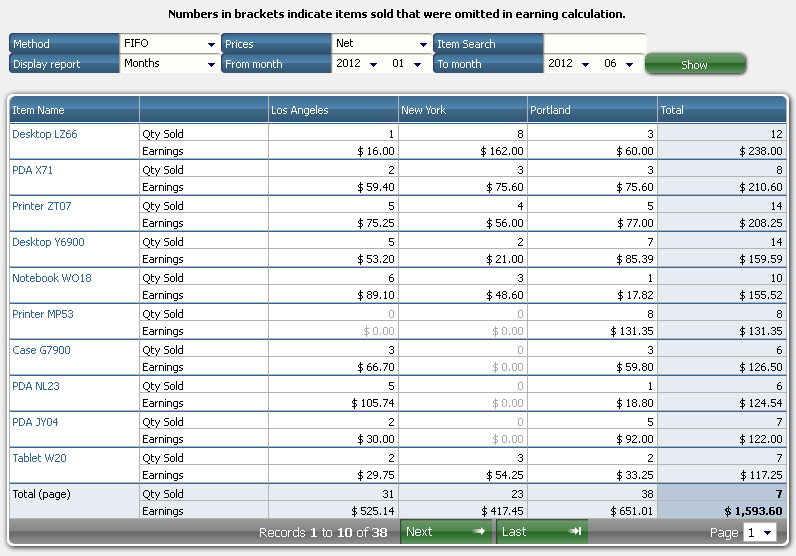Open the Page number selector

point(760,533)
